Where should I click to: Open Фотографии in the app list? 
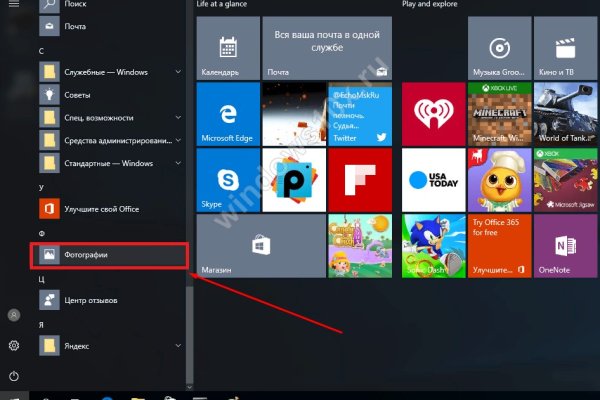click(x=108, y=256)
